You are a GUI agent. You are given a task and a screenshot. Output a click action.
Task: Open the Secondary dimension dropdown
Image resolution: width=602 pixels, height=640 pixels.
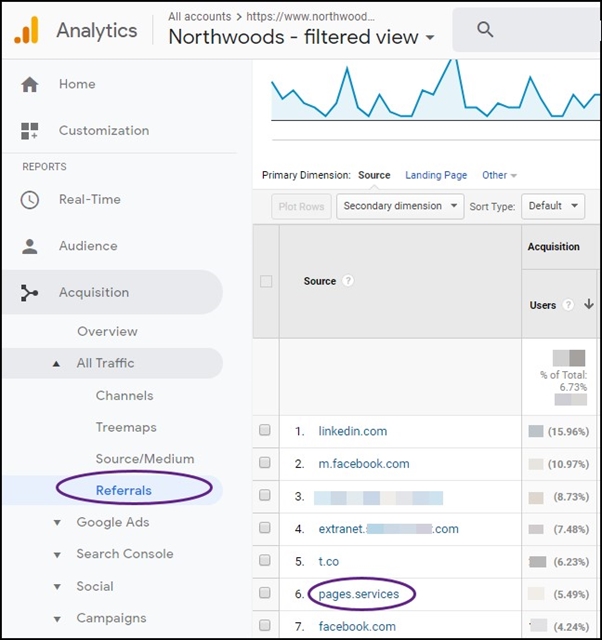pos(400,206)
